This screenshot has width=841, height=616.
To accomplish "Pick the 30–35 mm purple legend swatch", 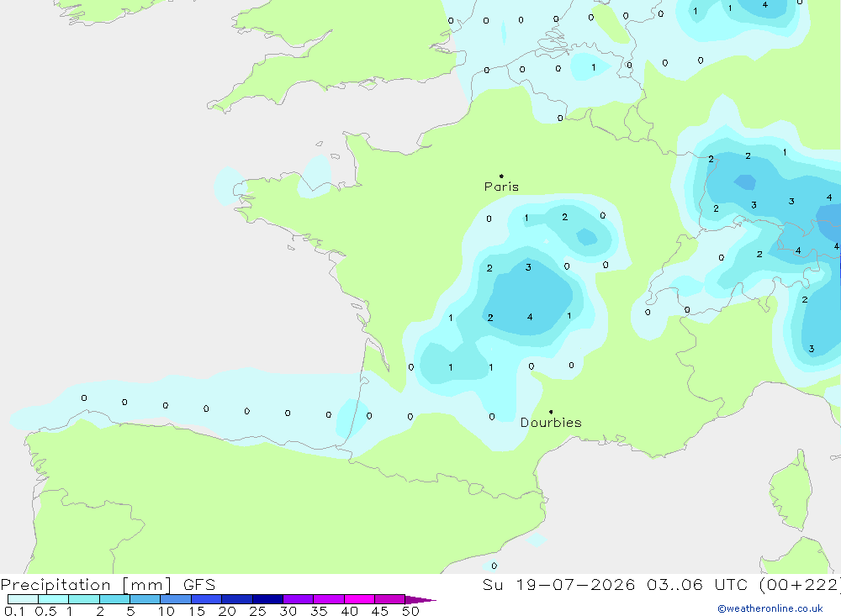I will (299, 599).
